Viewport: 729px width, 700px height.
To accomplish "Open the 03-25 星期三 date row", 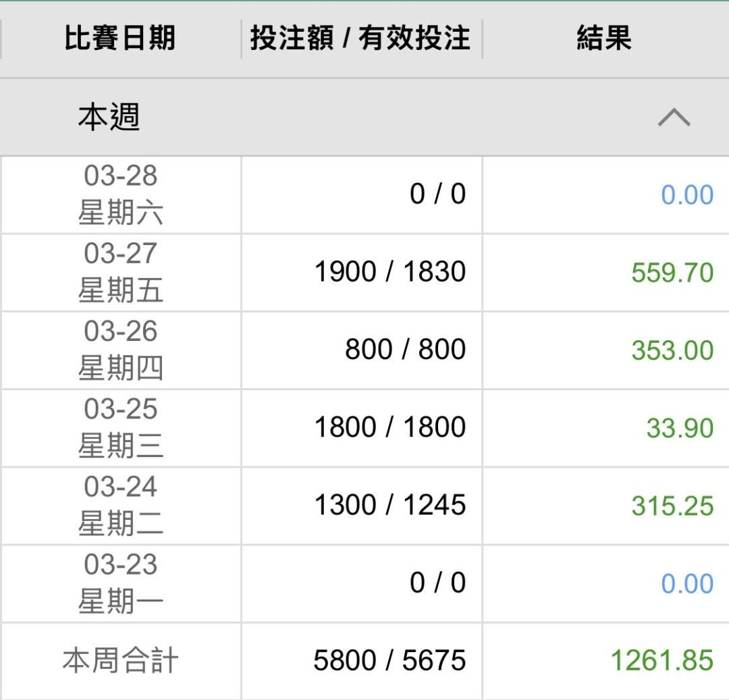I will 120,427.
